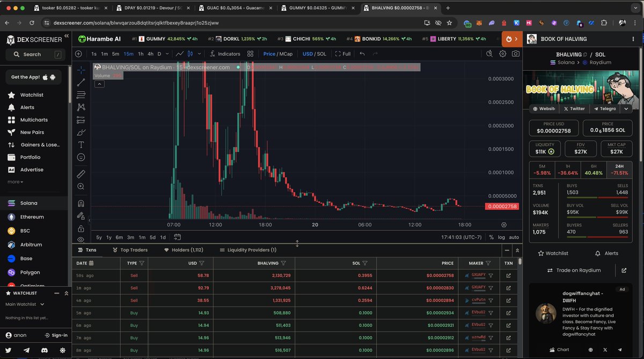Select the zoom-in chart tool
The image size is (644, 359).
tap(81, 186)
